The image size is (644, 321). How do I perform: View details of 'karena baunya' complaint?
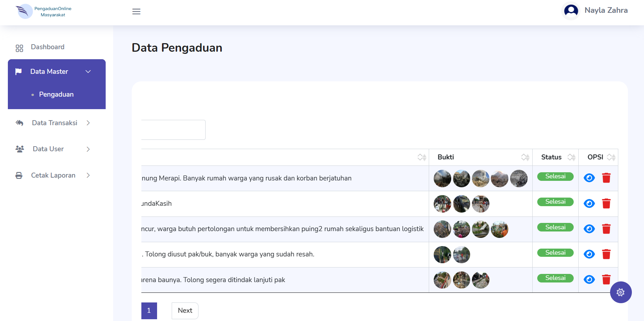589,279
